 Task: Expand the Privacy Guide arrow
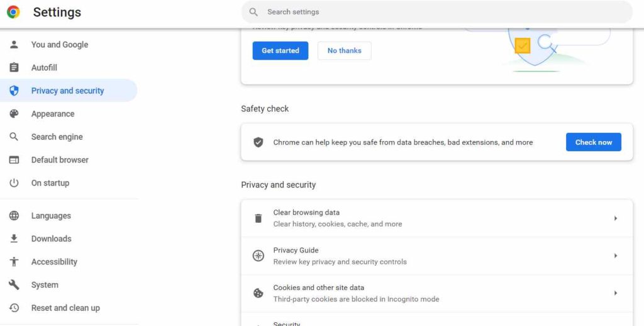pos(615,256)
